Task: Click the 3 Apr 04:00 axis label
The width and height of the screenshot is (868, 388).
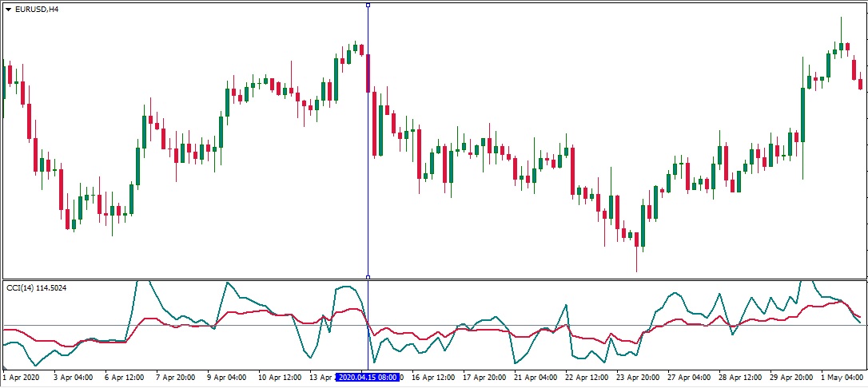Action: 73,378
